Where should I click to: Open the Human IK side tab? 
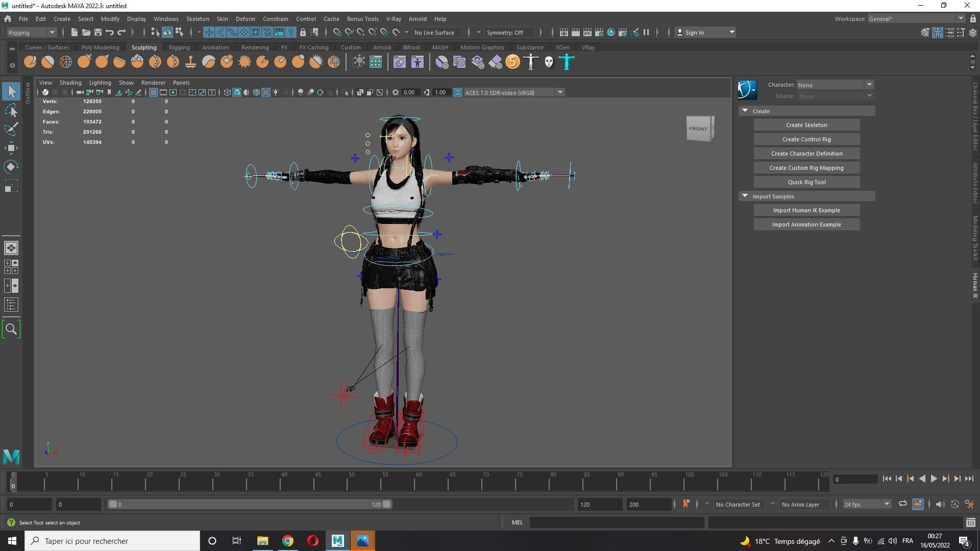[x=974, y=285]
